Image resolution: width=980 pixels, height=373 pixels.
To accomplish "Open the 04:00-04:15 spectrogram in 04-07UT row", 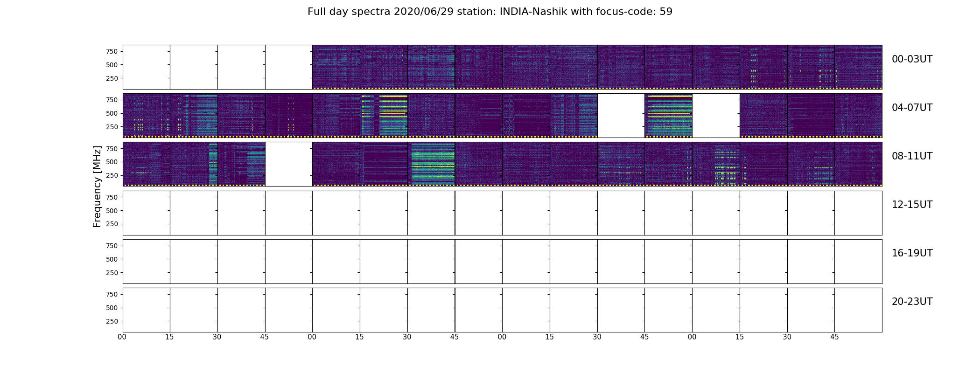I will (146, 115).
